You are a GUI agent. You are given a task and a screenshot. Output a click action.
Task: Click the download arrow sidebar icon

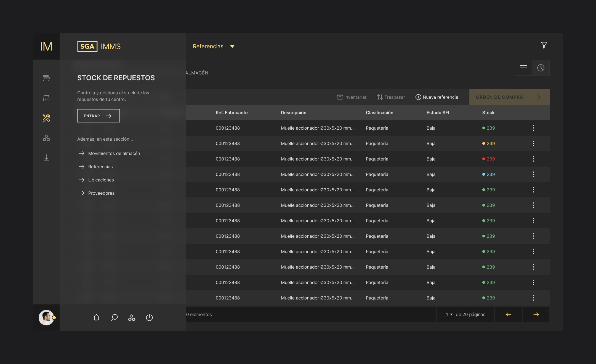[46, 158]
